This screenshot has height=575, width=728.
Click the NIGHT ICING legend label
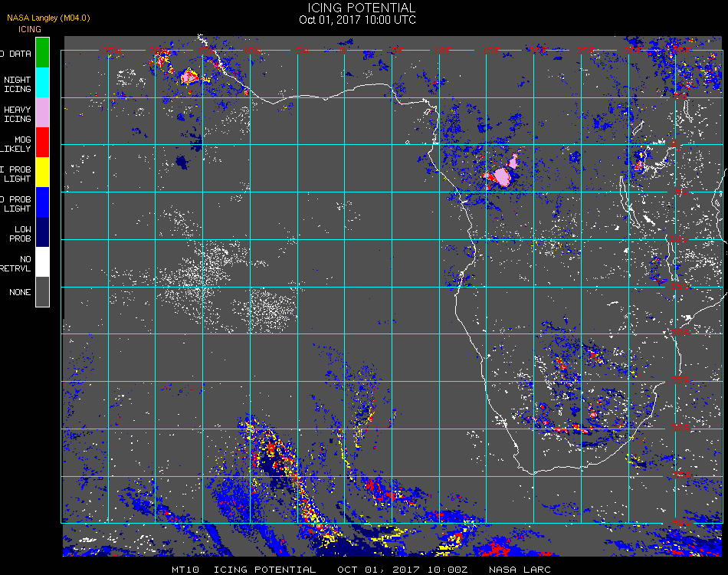17,84
